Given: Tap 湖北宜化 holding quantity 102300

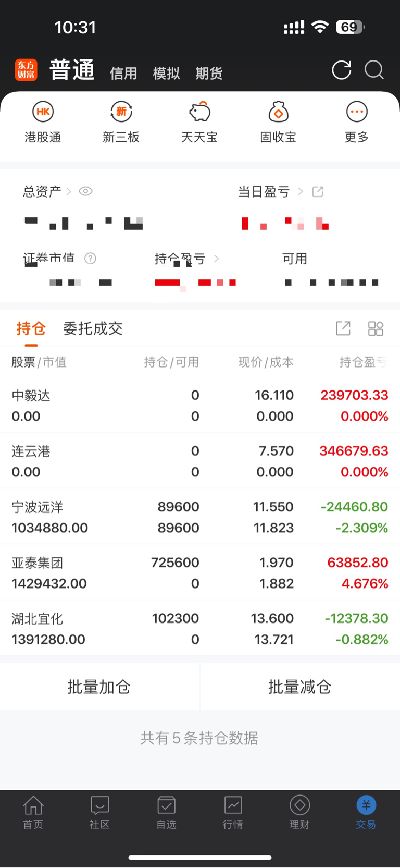Looking at the screenshot, I should click(x=176, y=618).
